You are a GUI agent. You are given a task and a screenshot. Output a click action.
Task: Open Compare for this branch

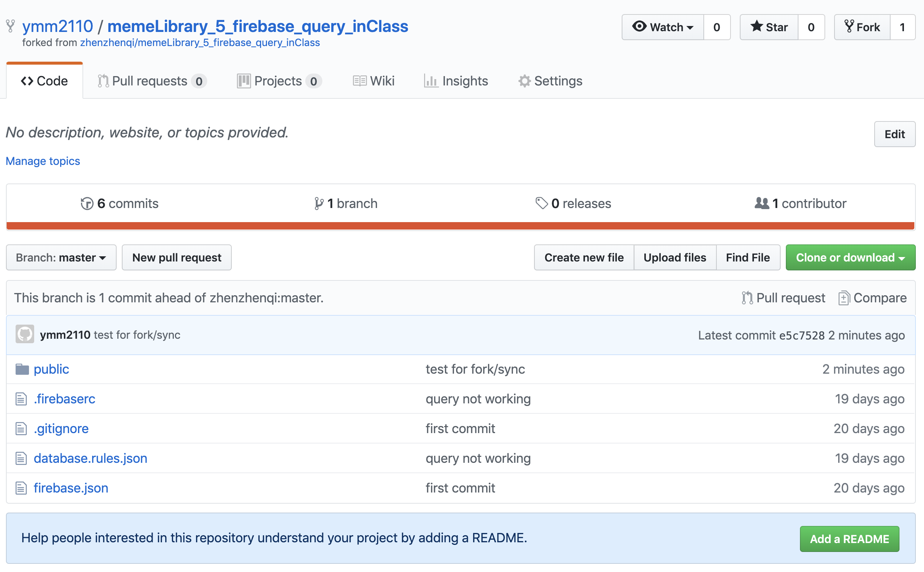(x=872, y=298)
